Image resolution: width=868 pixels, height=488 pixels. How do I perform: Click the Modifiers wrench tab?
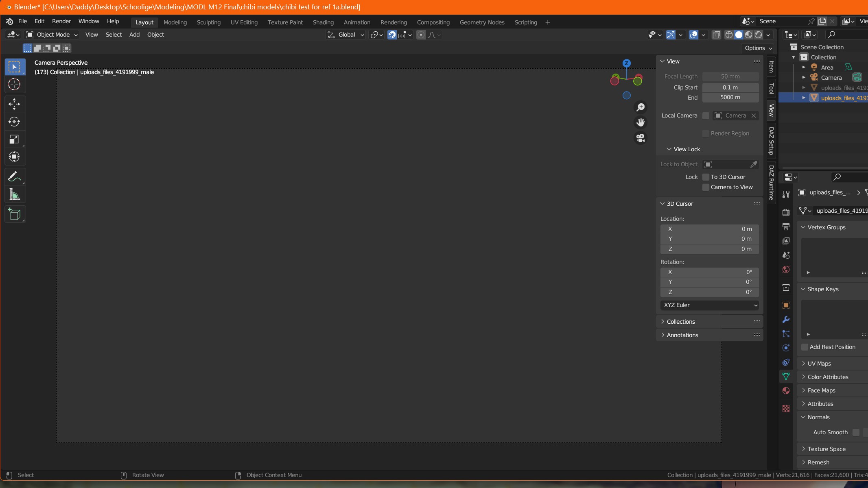(786, 320)
